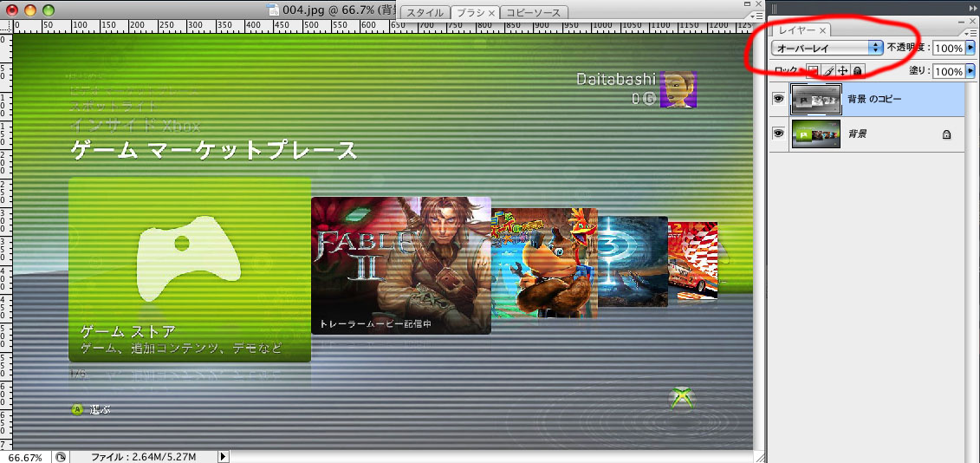Viewport: 980px width, 463px height.
Task: Click the Xbox orb logo in canvas
Action: pos(683,397)
